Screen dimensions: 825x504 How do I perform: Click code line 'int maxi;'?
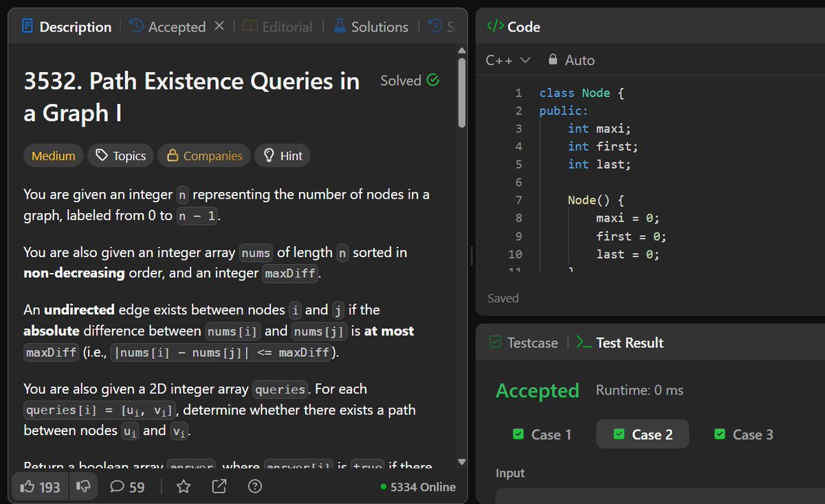(x=599, y=129)
